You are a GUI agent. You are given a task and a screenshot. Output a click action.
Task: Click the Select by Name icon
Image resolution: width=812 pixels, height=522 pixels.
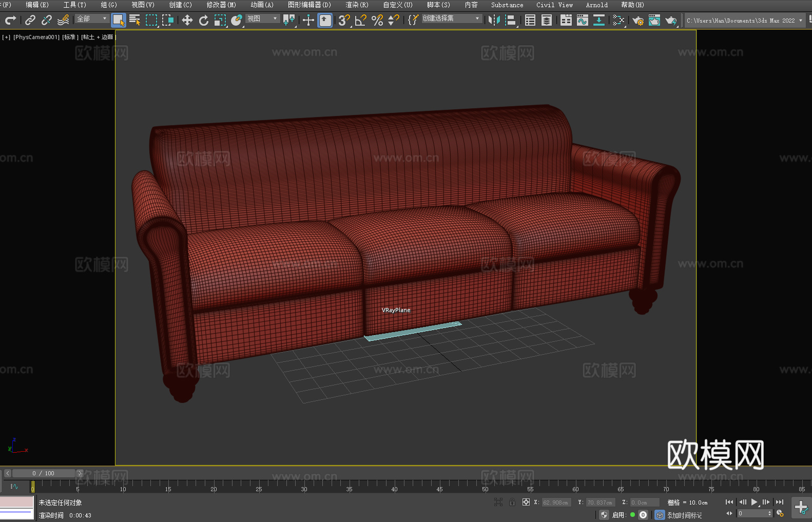(134, 20)
